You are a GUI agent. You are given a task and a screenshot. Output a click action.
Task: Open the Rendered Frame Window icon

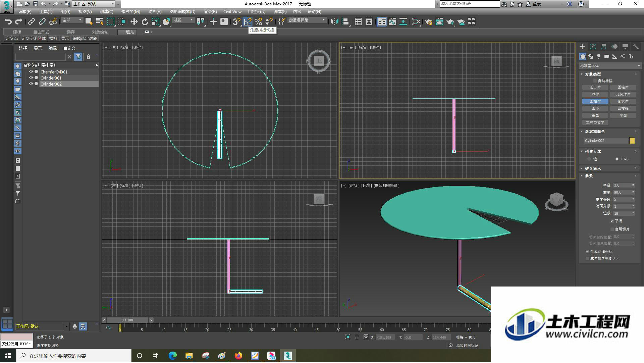click(x=439, y=22)
